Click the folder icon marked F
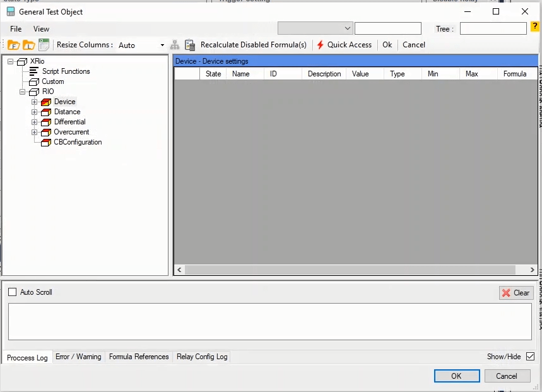542x392 pixels. tap(13, 45)
